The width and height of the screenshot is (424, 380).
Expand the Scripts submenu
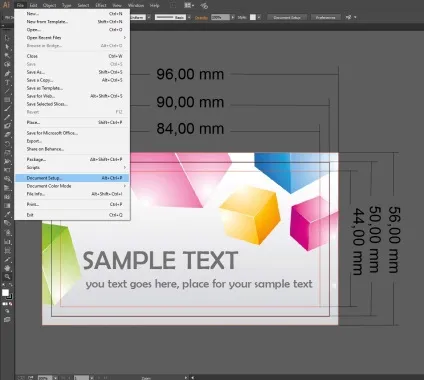point(72,167)
